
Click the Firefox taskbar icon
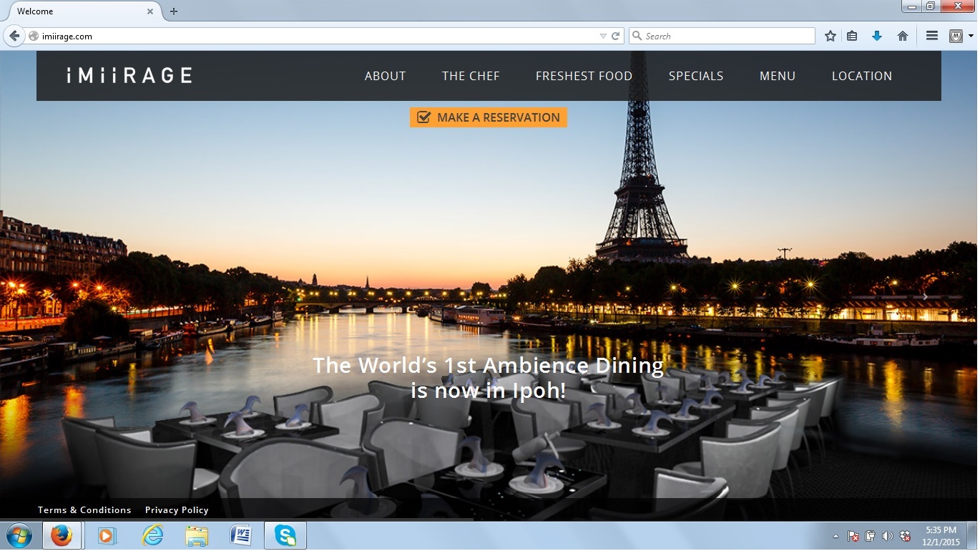[x=62, y=535]
